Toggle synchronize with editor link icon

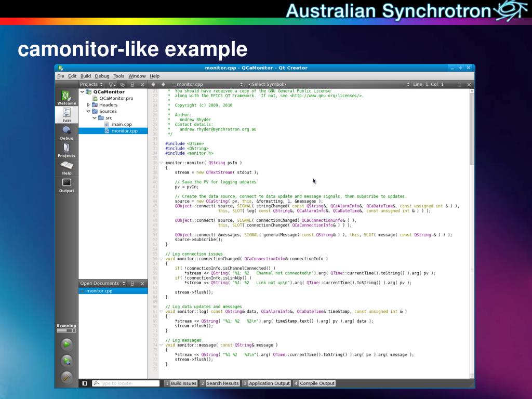point(122,84)
